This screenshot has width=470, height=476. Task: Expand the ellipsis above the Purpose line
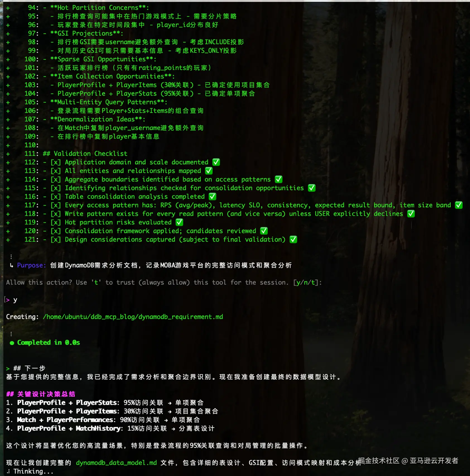[x=11, y=256]
